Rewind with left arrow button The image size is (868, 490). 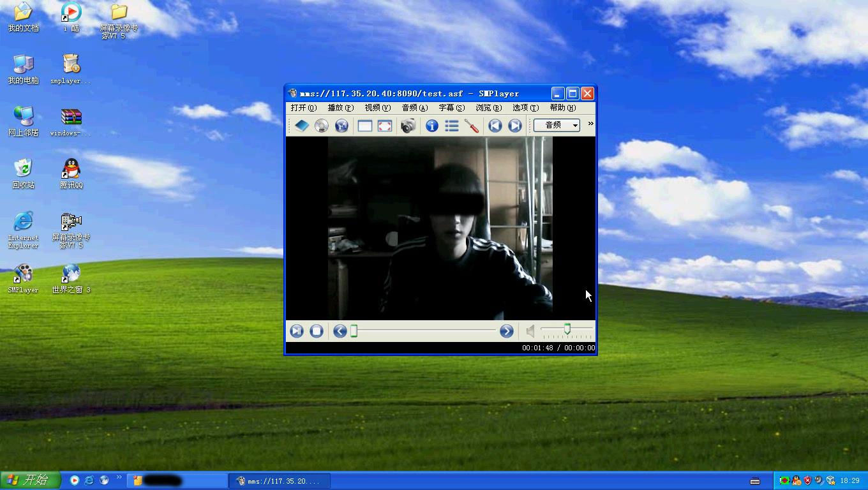pos(340,330)
